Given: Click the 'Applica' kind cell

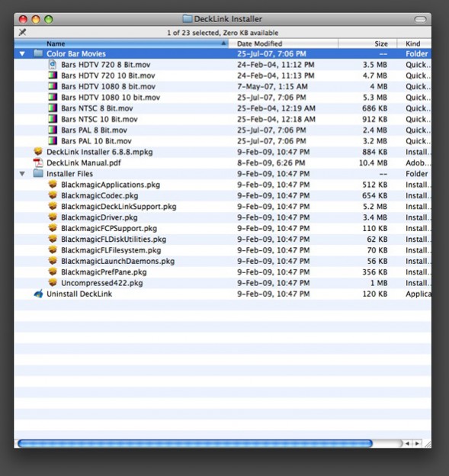Looking at the screenshot, I should (x=419, y=294).
